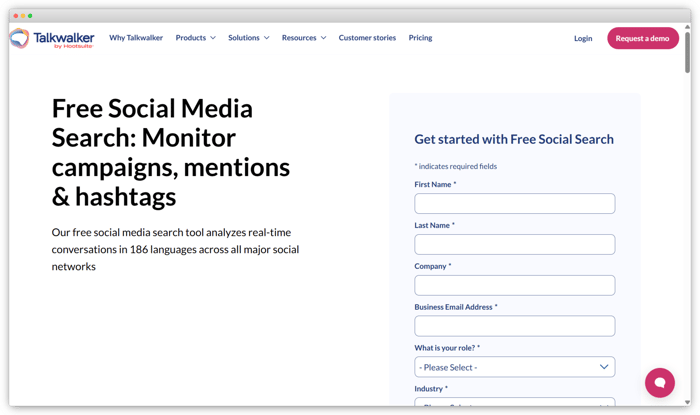Click the Login link
The height and width of the screenshot is (415, 700).
pyautogui.click(x=583, y=38)
